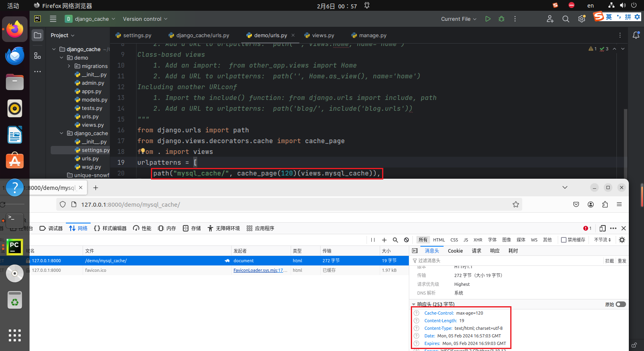Open Firefox extensions puzzle icon
644x351 pixels.
pyautogui.click(x=605, y=204)
